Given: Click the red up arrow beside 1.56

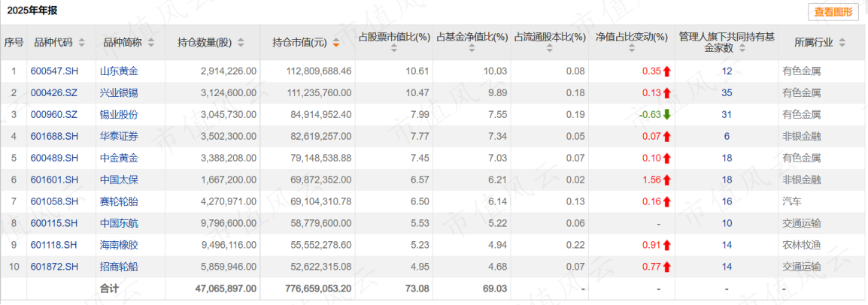Looking at the screenshot, I should click(666, 180).
